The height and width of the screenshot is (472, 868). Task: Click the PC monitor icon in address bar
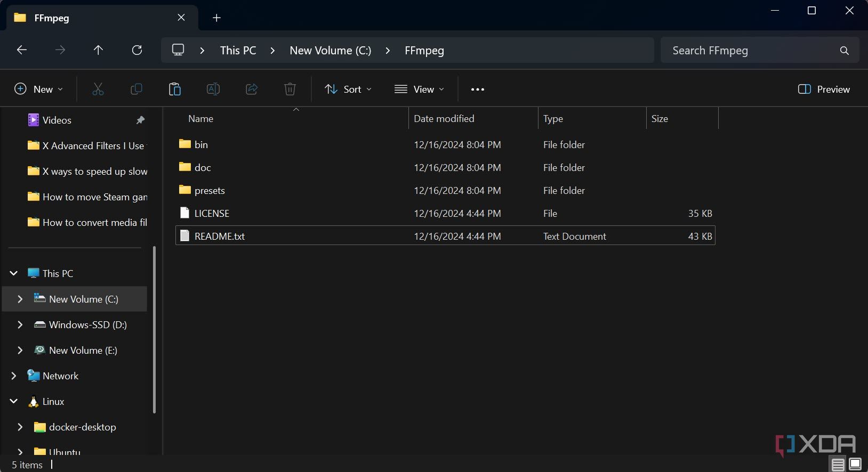(x=178, y=50)
